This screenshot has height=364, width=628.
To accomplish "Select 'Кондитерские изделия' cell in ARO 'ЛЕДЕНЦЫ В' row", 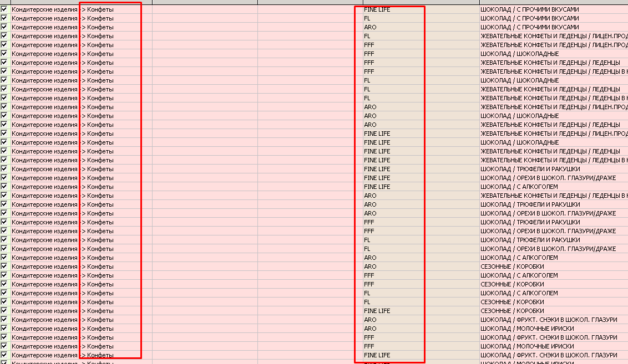I will click(44, 196).
